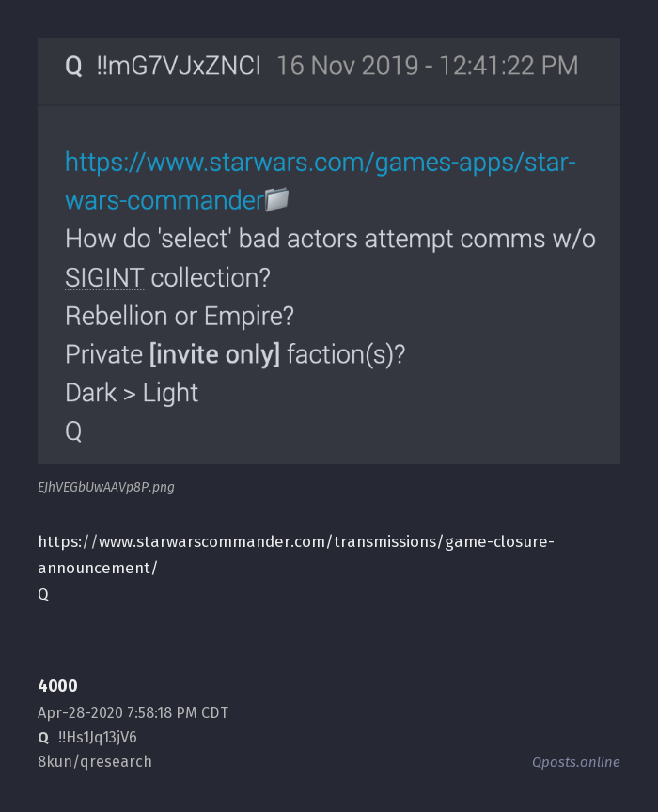The width and height of the screenshot is (658, 812).
Task: Select the !!Hs1Jq13jV6 tripcode
Action: point(98,737)
